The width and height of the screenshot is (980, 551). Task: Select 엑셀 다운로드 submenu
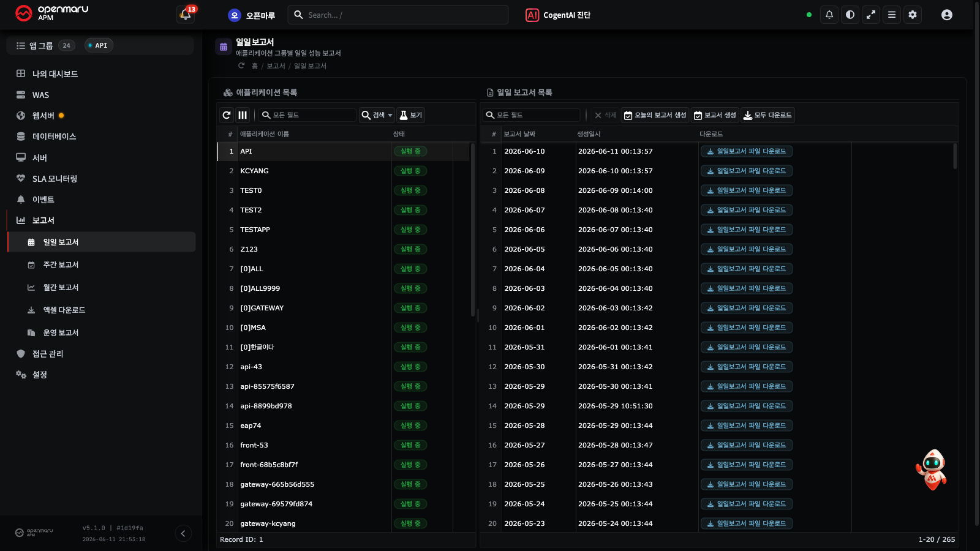(x=64, y=310)
